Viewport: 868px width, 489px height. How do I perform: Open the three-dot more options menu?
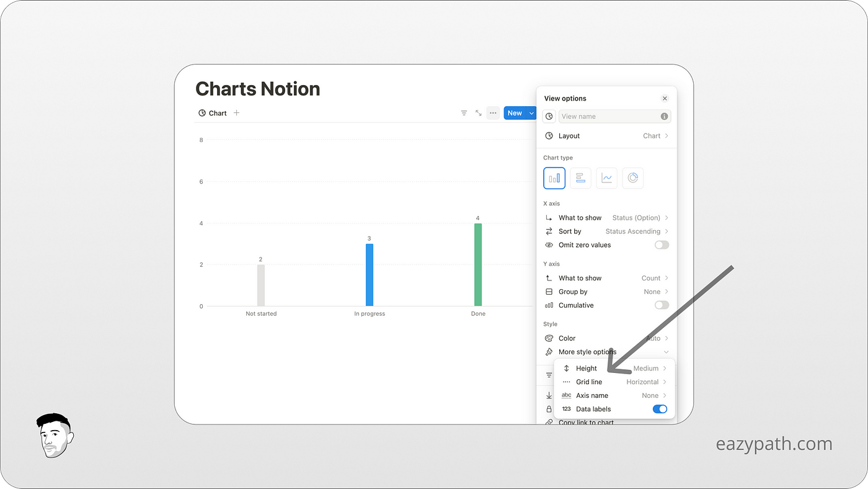(493, 113)
